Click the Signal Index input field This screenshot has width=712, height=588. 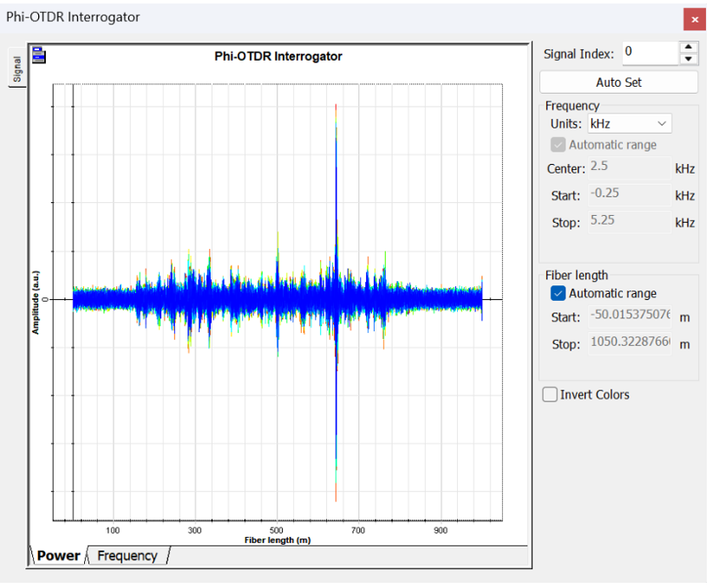(648, 53)
